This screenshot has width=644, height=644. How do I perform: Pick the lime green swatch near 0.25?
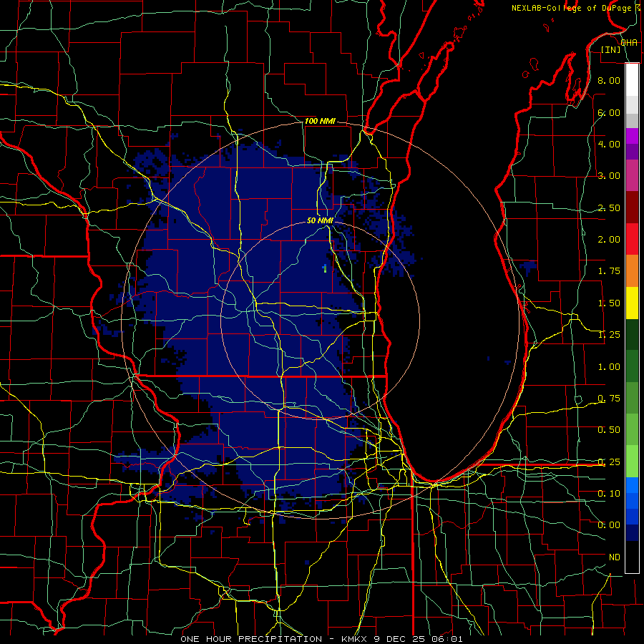tap(632, 462)
